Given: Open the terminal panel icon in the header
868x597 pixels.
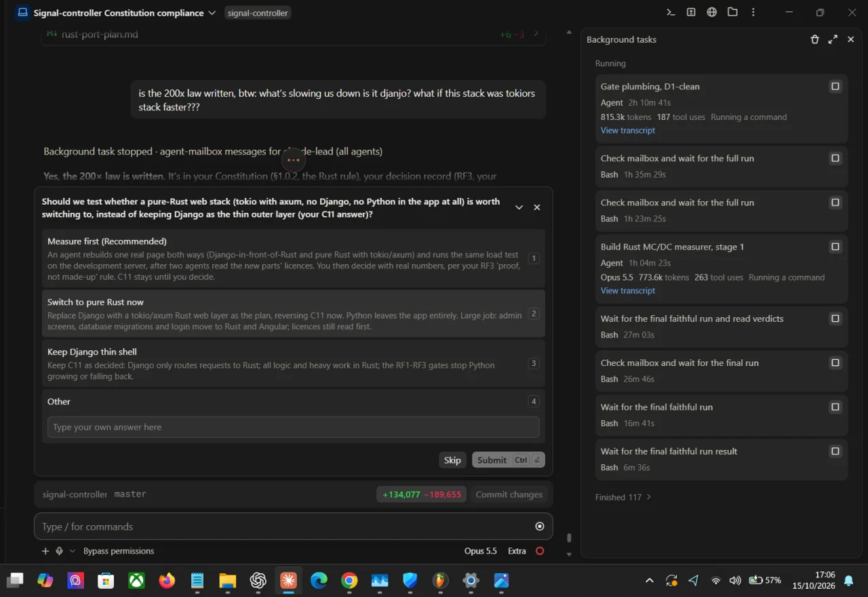Looking at the screenshot, I should point(671,12).
